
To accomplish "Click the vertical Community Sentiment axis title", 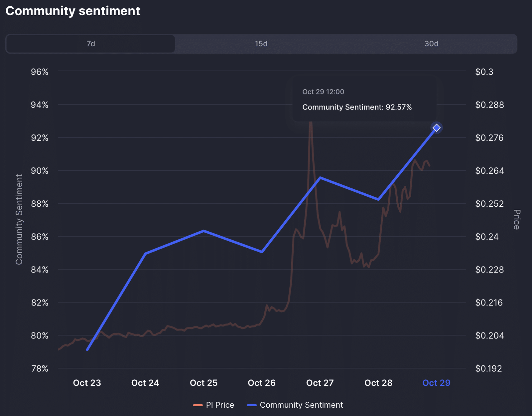I will pyautogui.click(x=19, y=219).
